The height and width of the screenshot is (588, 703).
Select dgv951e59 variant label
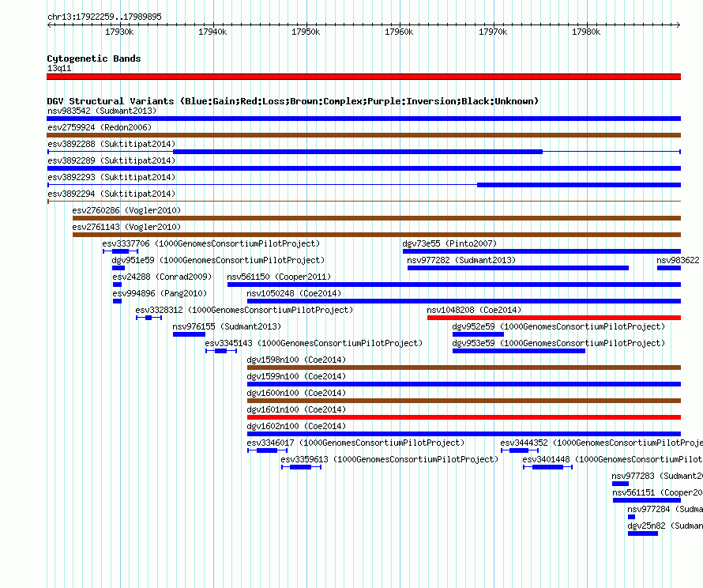pyautogui.click(x=218, y=260)
